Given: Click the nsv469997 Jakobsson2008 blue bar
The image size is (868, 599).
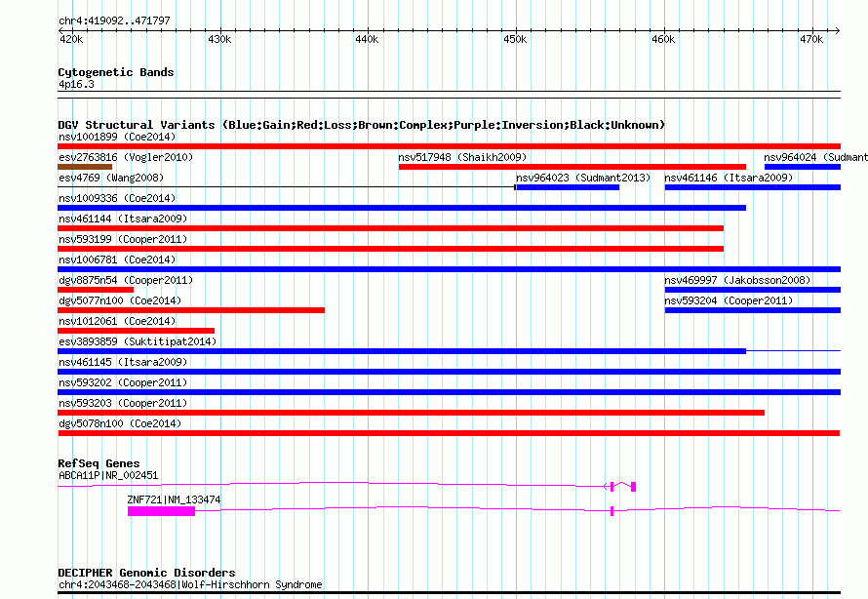Looking at the screenshot, I should [752, 290].
